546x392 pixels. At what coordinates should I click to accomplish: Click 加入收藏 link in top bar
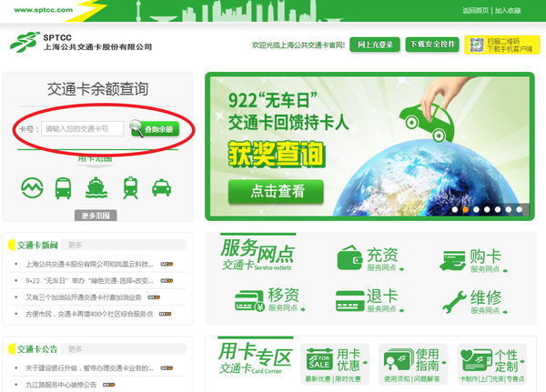pos(508,10)
